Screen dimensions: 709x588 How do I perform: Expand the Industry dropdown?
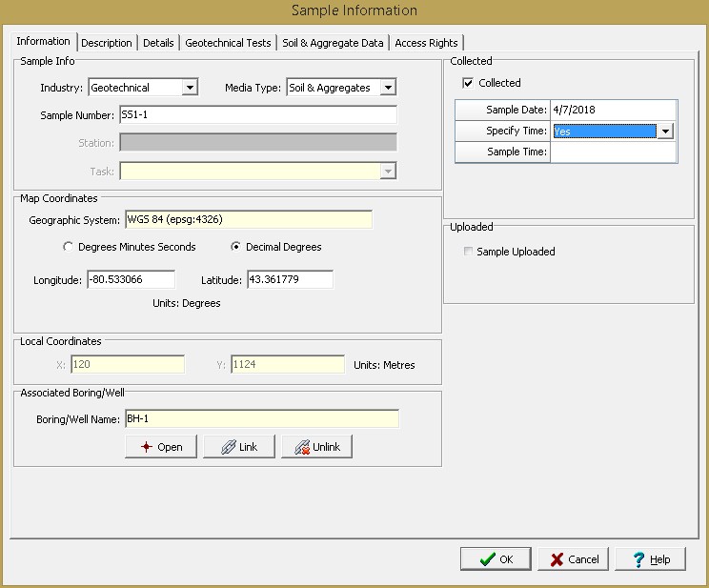pyautogui.click(x=190, y=88)
